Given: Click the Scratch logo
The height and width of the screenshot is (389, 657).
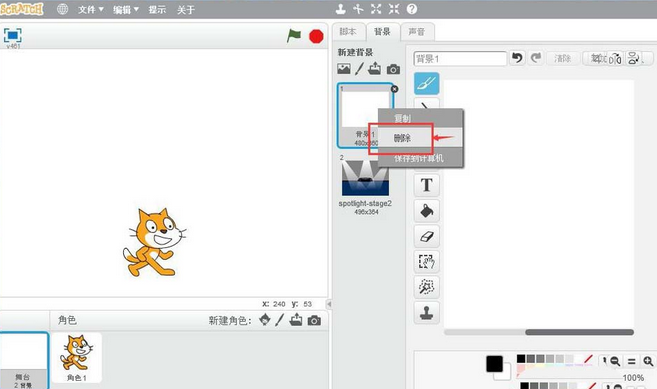Looking at the screenshot, I should pyautogui.click(x=22, y=9).
